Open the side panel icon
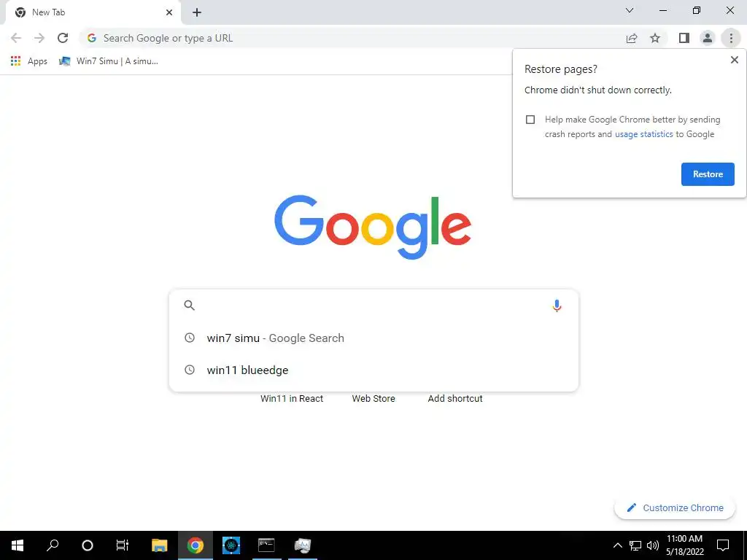 point(684,38)
